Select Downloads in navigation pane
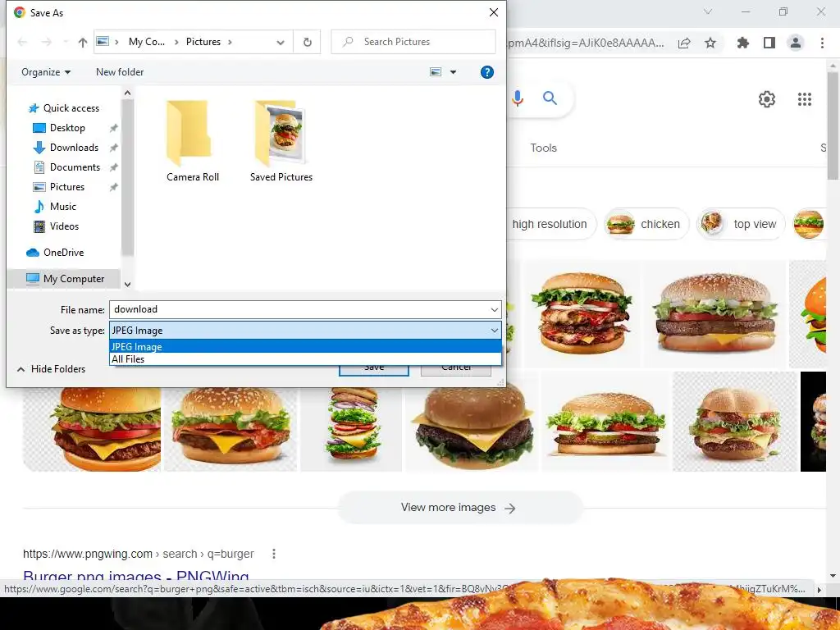The image size is (840, 630). tap(74, 148)
